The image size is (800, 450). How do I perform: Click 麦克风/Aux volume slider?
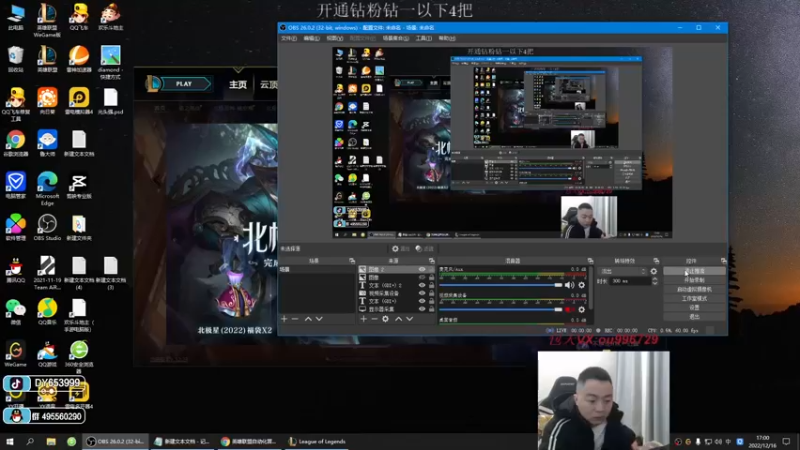(x=500, y=285)
